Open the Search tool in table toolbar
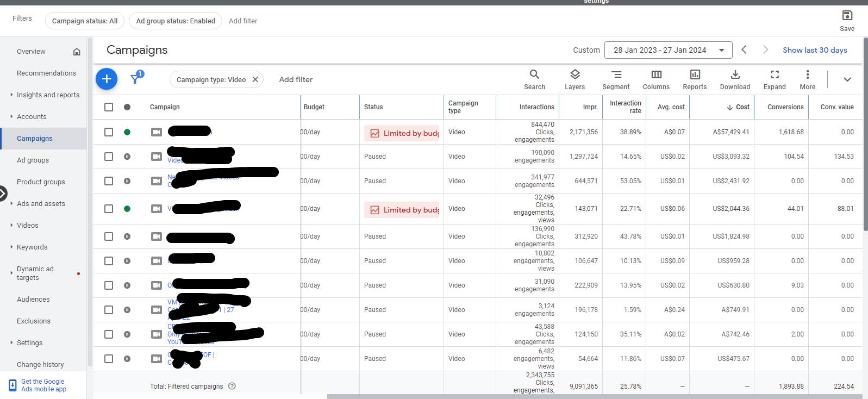Viewport: 868px width, 399px height. (x=534, y=79)
